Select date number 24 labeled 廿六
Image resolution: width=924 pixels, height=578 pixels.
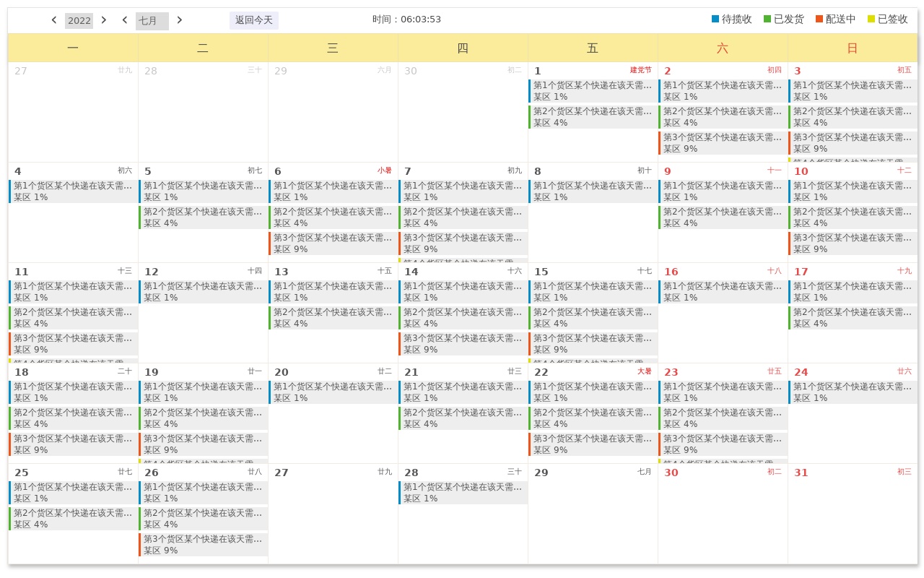(x=801, y=372)
